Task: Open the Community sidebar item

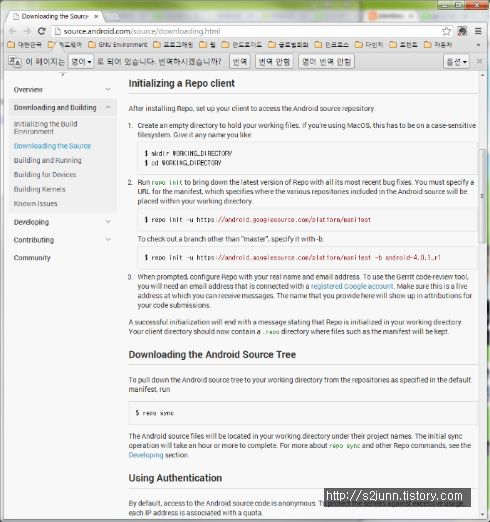Action: (x=32, y=258)
